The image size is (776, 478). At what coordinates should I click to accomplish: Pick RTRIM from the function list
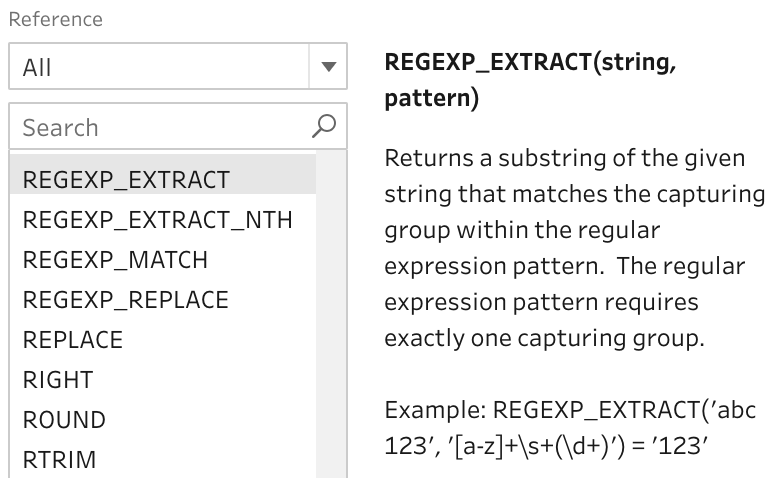pos(60,460)
